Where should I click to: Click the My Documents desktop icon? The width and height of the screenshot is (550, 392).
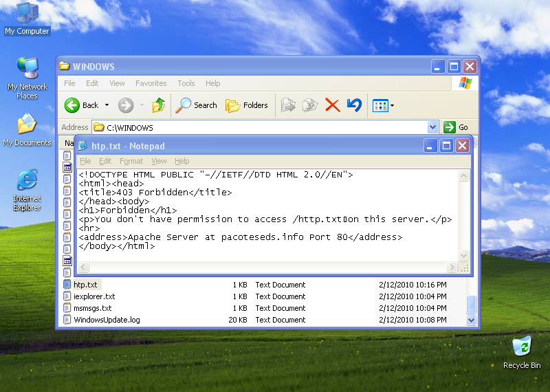click(x=27, y=129)
